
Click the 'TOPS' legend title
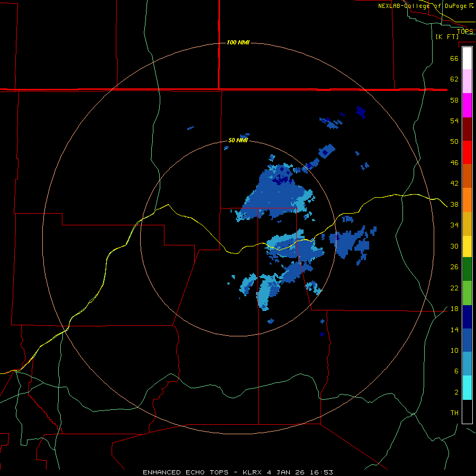point(465,31)
